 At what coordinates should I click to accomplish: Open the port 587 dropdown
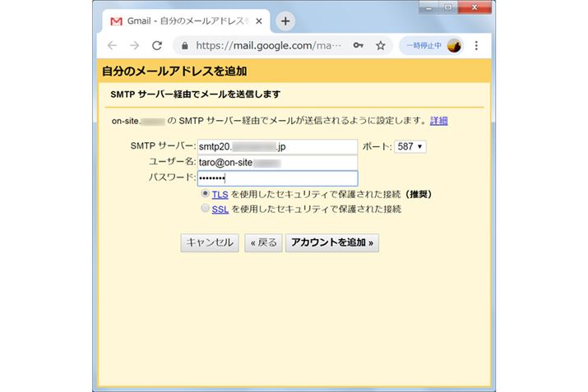tap(410, 146)
